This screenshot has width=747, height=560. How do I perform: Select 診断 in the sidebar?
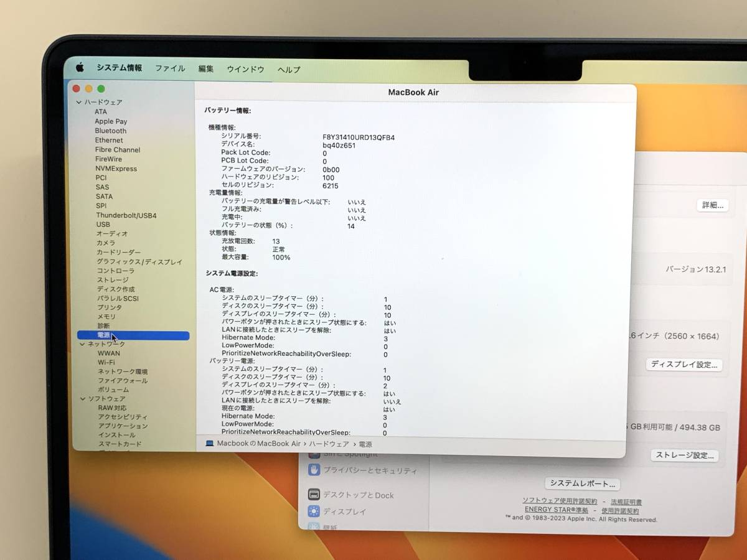pos(103,326)
